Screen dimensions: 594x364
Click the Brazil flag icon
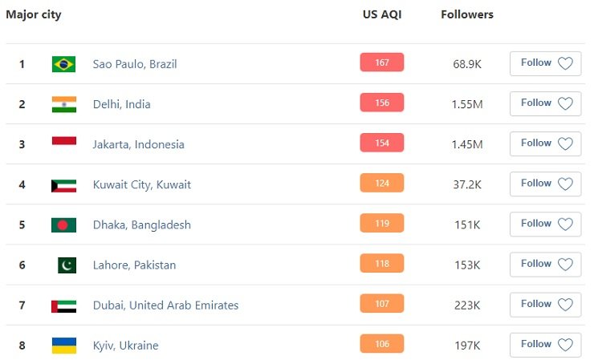[x=63, y=64]
